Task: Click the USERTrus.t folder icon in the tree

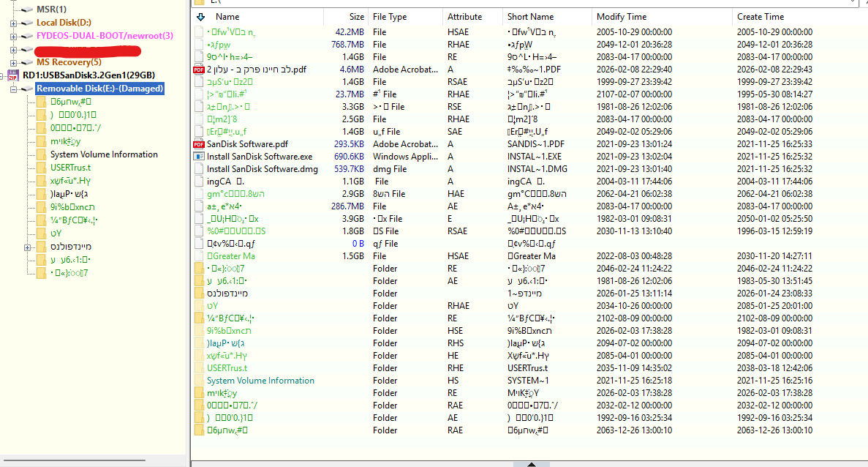Action: (42, 168)
